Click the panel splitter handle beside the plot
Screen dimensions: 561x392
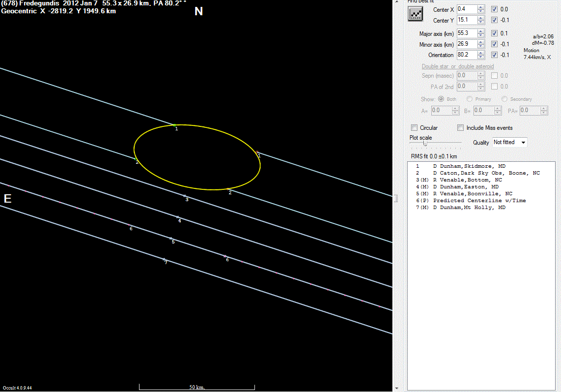click(x=396, y=198)
